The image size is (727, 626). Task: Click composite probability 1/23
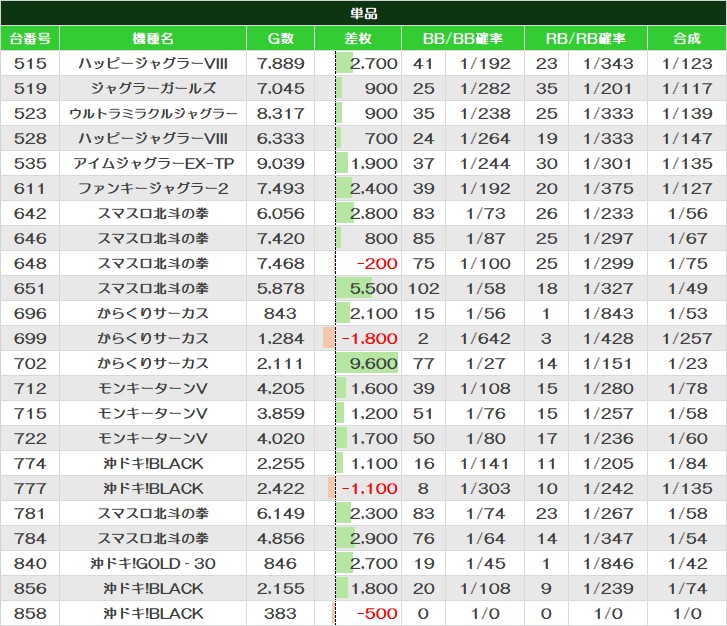(x=687, y=364)
